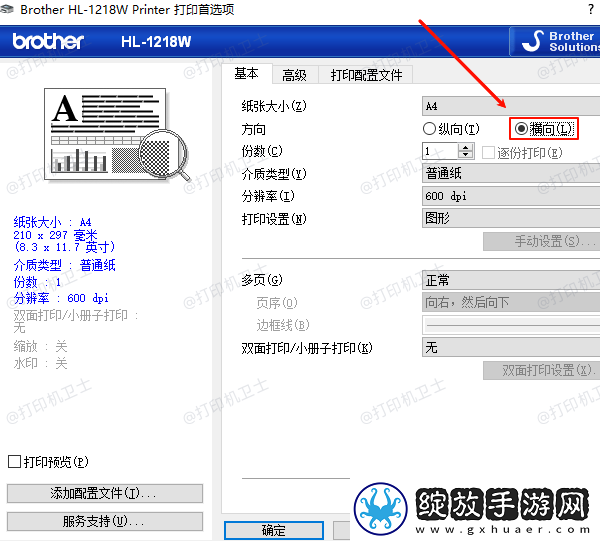Viewport: 600px width, 541px height.
Task: Click the 份数(C) label
Action: pos(262,151)
